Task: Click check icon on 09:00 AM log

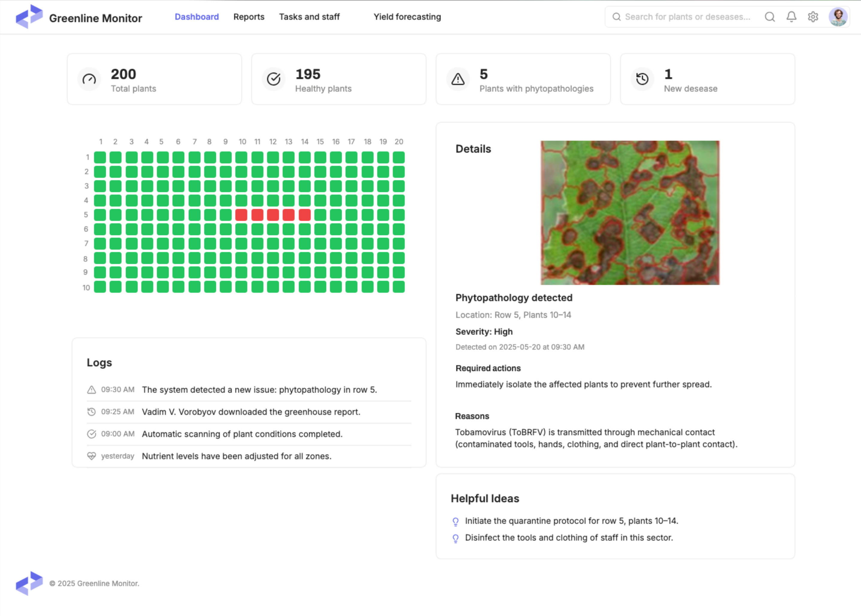Action: click(x=91, y=434)
